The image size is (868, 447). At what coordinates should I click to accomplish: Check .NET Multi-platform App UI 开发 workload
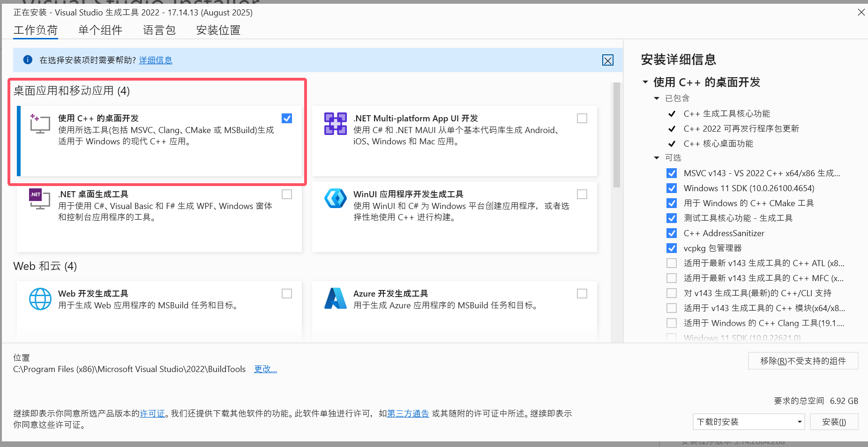[x=582, y=119]
